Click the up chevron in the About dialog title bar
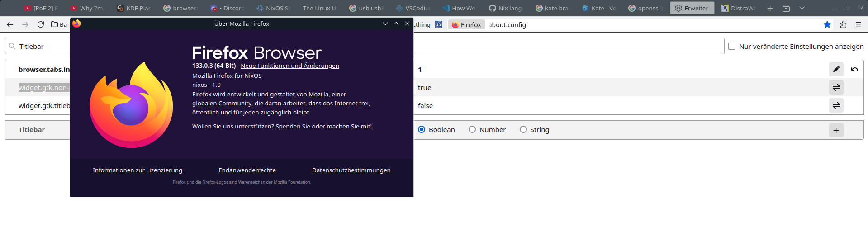The image size is (868, 246). pos(396,24)
